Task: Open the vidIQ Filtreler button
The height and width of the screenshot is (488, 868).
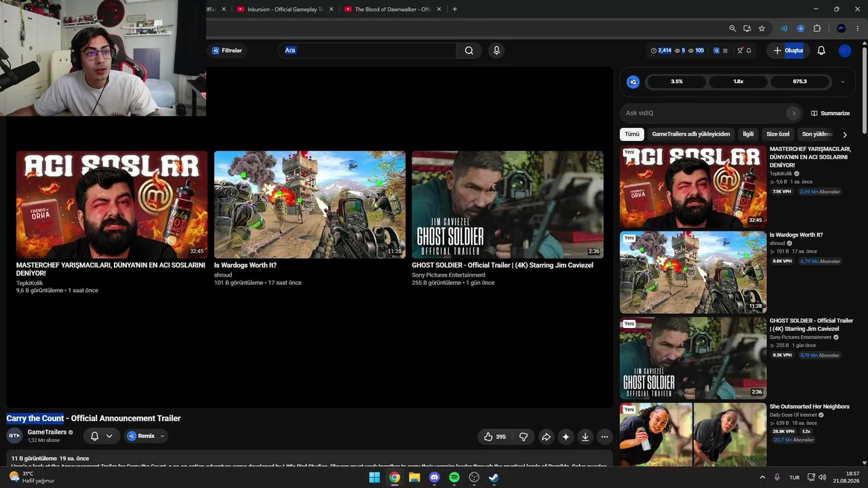Action: 226,50
